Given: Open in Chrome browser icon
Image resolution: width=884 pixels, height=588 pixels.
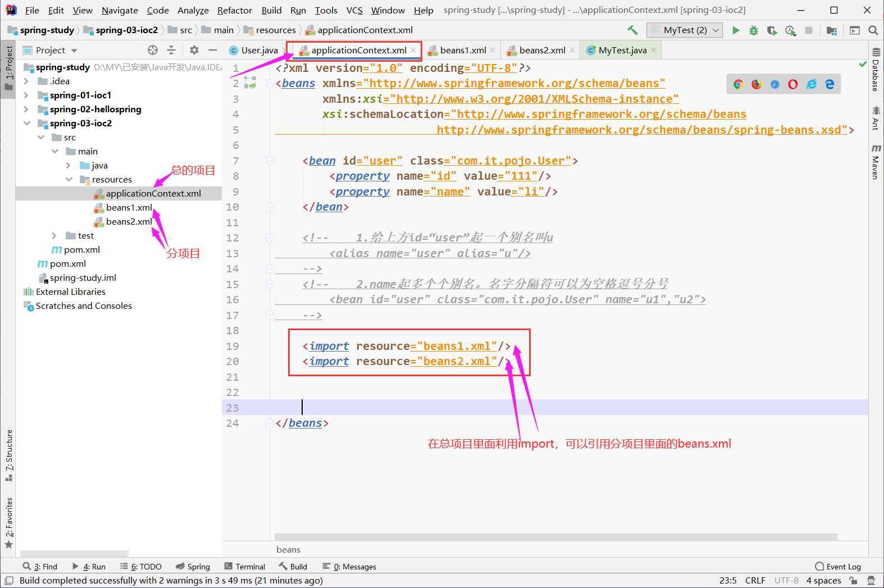Looking at the screenshot, I should (x=739, y=84).
